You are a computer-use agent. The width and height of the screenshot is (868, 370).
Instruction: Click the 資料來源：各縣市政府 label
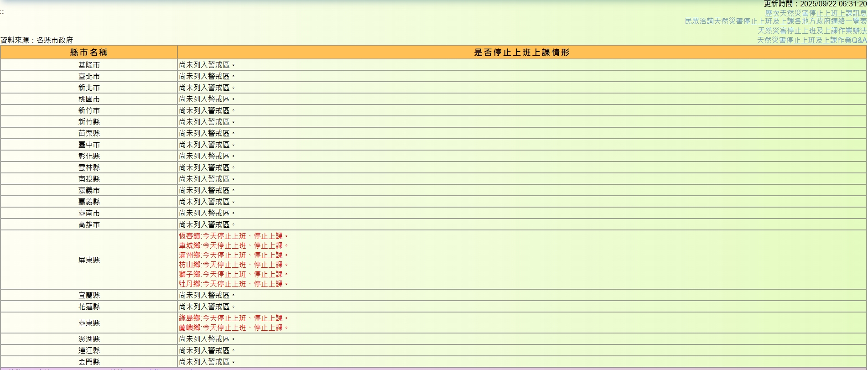pyautogui.click(x=36, y=40)
